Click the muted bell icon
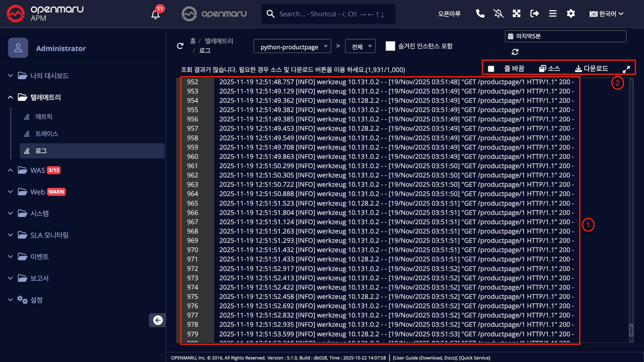 pos(498,14)
